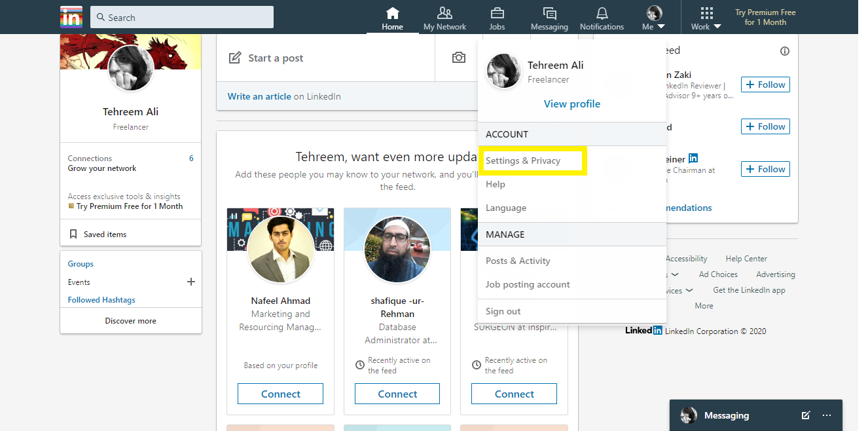The image size is (868, 431).
Task: Connect with shafique-ur-Rehman
Action: [x=397, y=394]
